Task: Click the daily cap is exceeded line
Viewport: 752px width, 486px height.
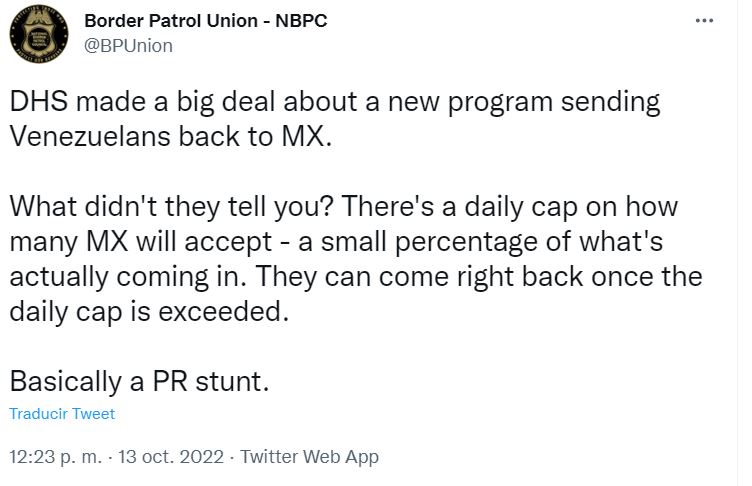Action: tap(148, 310)
